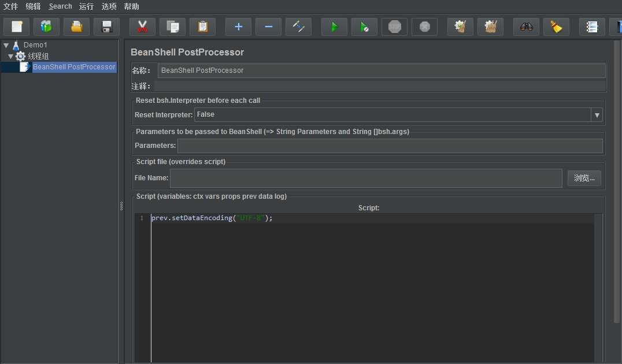Click the binoculars Search icon

(x=527, y=27)
